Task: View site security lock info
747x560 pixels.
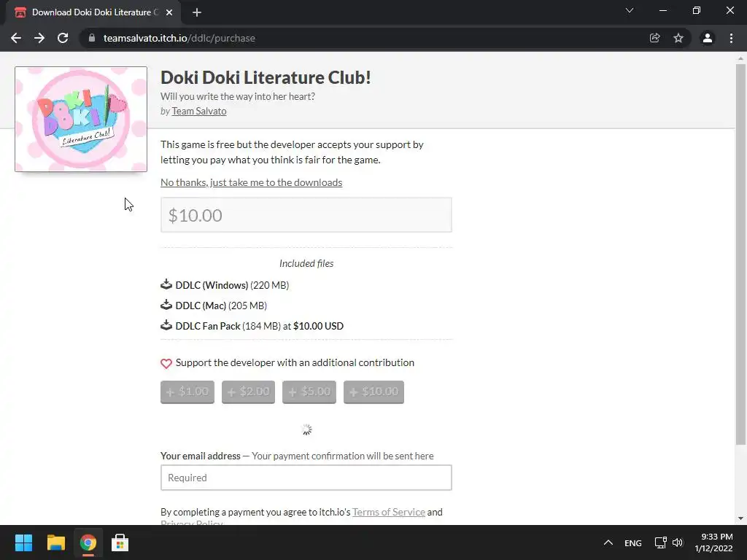Action: tap(92, 38)
